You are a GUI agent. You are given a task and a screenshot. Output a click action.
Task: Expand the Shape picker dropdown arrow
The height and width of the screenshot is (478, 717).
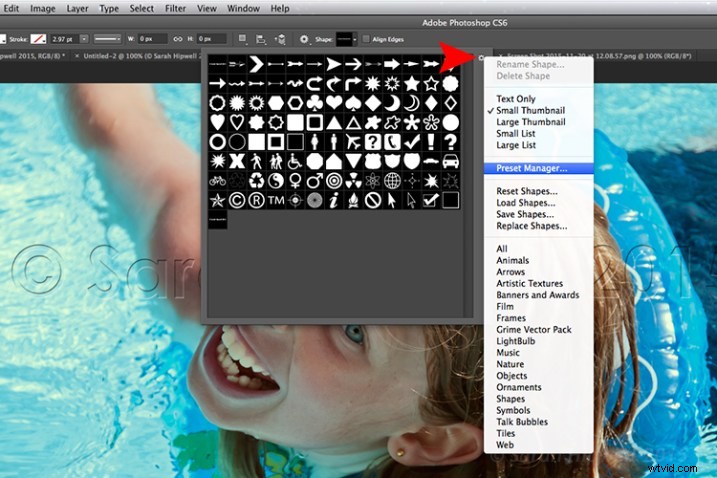click(355, 39)
